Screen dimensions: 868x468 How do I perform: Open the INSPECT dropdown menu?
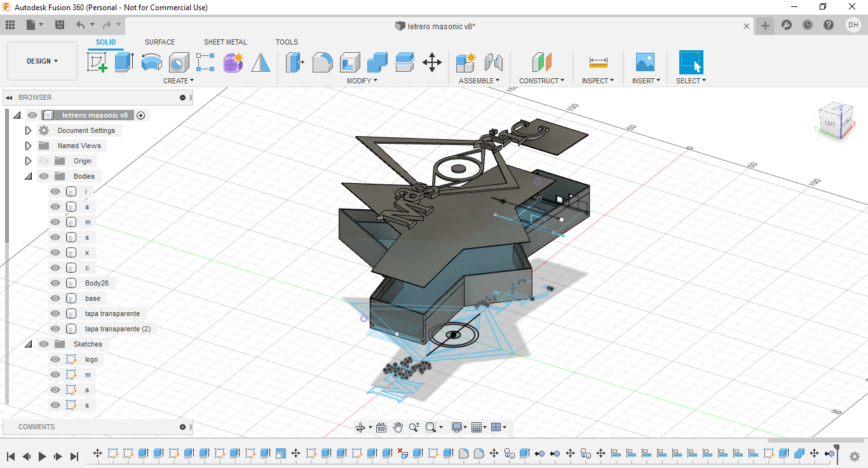tap(598, 81)
